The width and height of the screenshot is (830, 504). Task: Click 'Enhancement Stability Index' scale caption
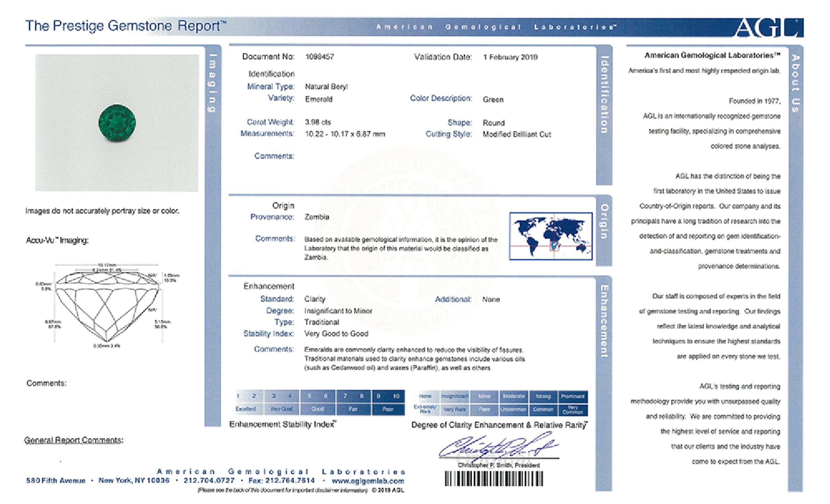click(x=283, y=424)
